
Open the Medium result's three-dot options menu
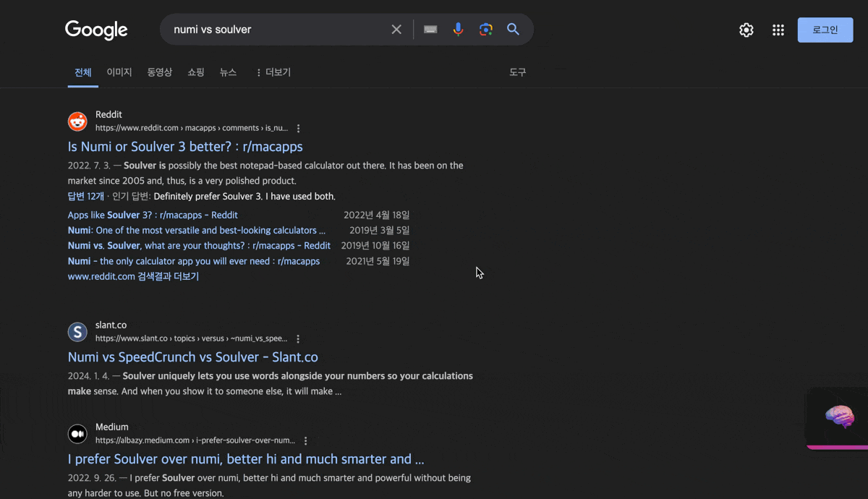pyautogui.click(x=306, y=440)
